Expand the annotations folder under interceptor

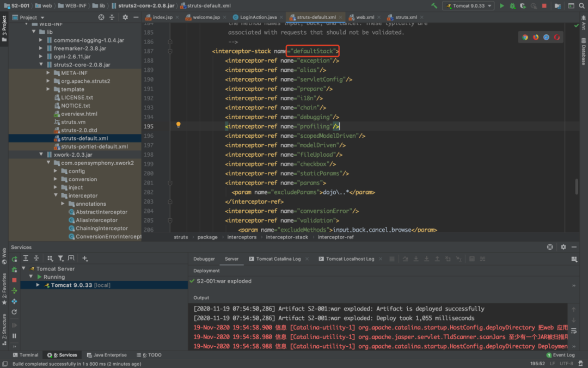point(63,204)
